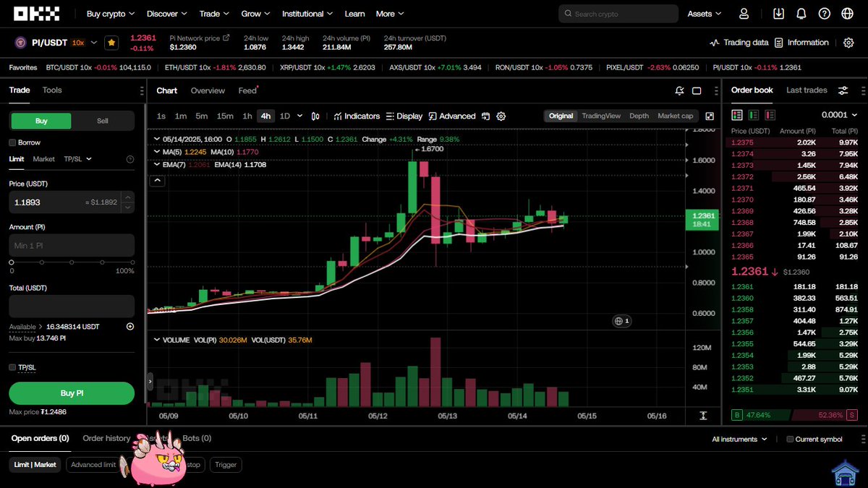Open the Last trades tab
Screen dimensions: 868x488
point(807,90)
